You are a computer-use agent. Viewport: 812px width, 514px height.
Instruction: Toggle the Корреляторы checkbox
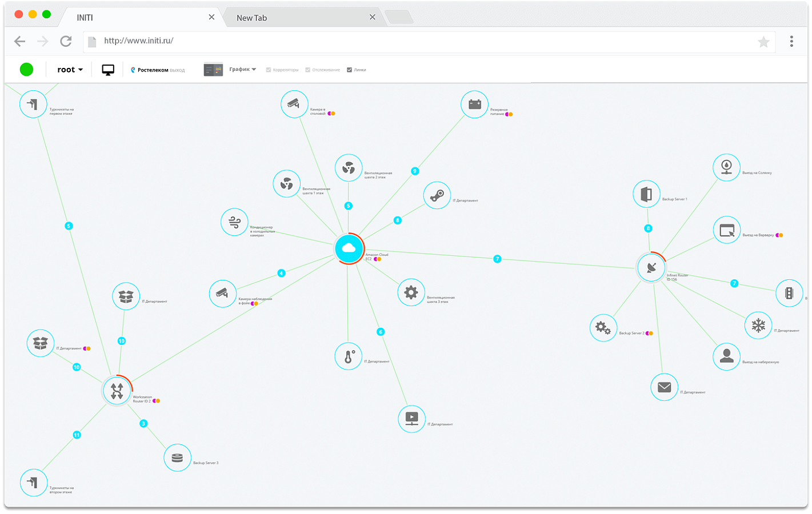coord(269,70)
